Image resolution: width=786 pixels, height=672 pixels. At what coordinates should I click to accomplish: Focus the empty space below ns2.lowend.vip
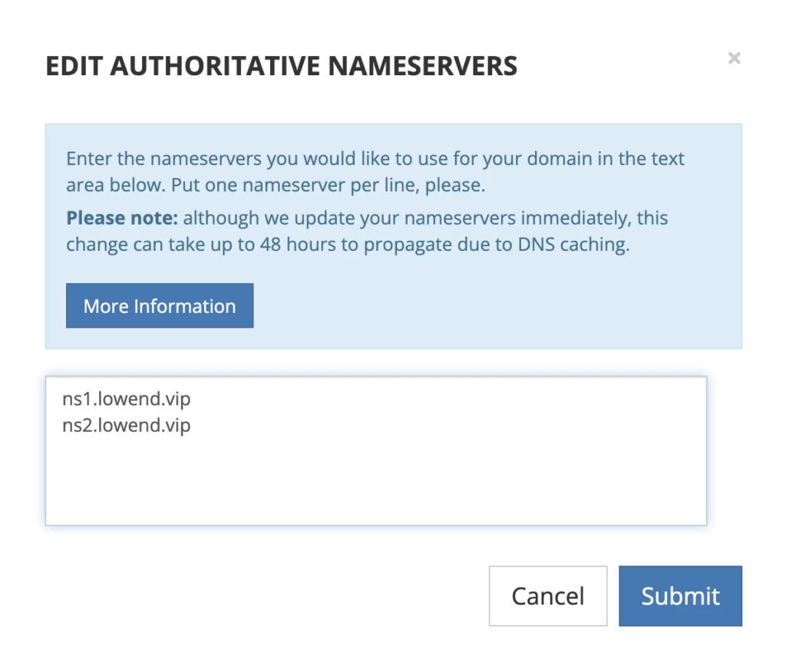[375, 483]
